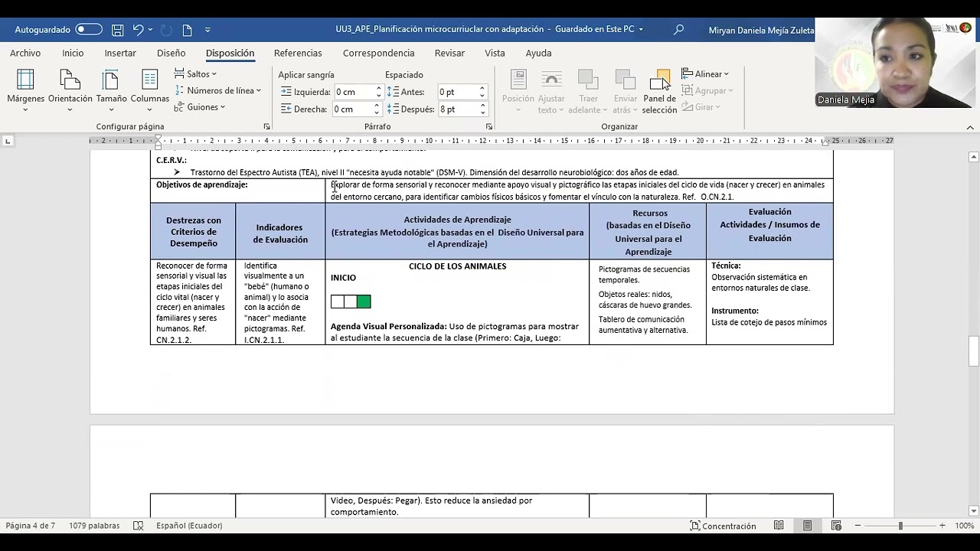This screenshot has width=980, height=551.
Task: Click the Save (Guardar) icon
Action: [118, 30]
